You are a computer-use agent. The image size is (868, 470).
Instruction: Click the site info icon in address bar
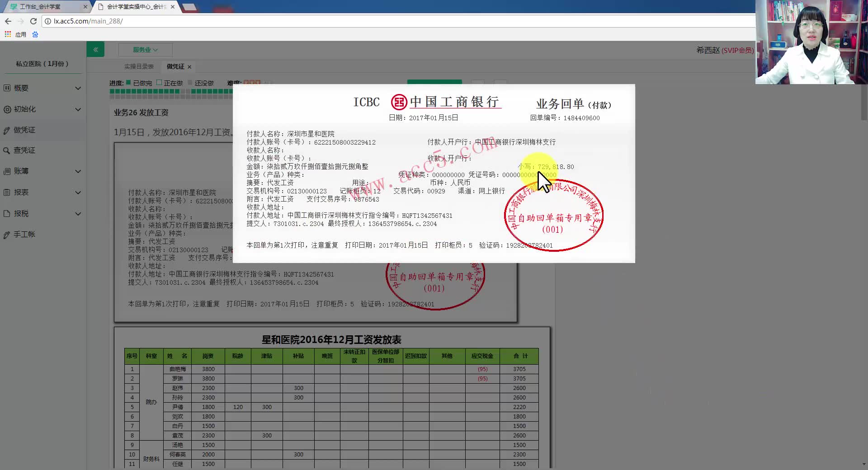coord(48,21)
